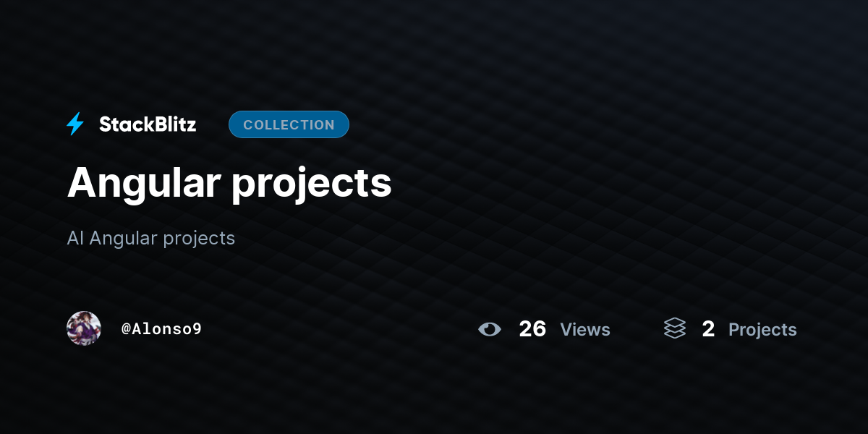Screen dimensions: 868x434
Task: Click the @ symbol in the username
Action: click(126, 329)
